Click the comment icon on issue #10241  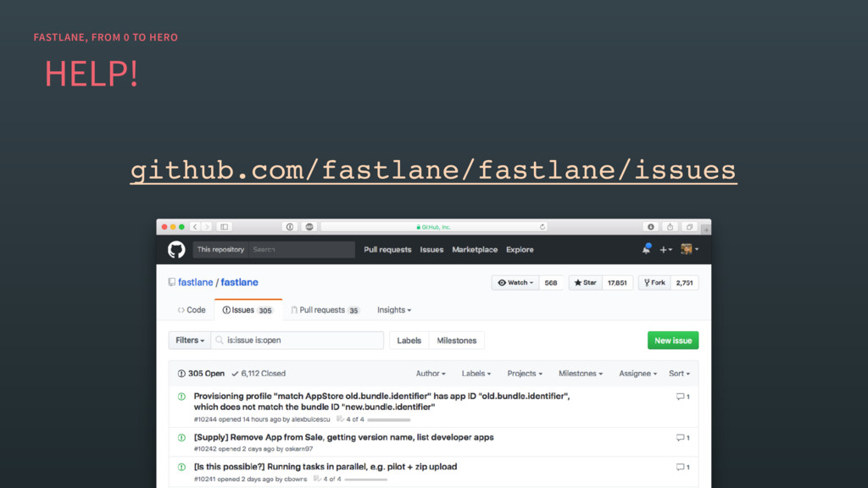682,467
